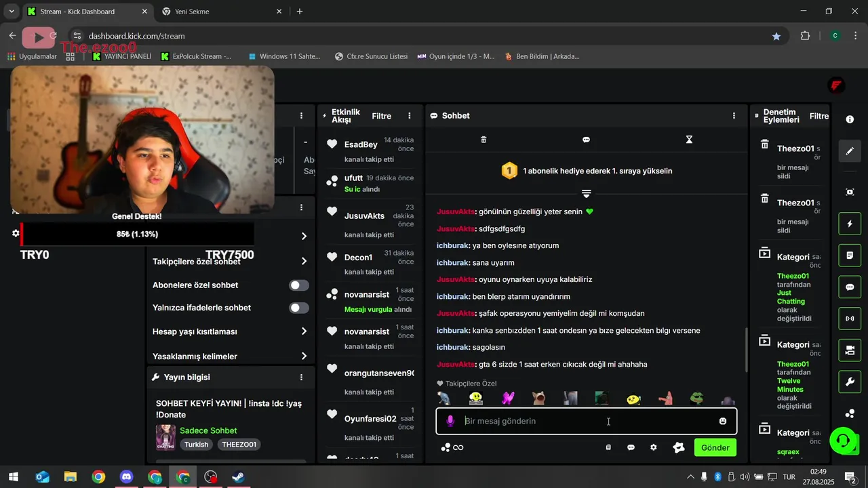Click the browser address bar URL
Viewport: 868px width, 488px height.
137,36
